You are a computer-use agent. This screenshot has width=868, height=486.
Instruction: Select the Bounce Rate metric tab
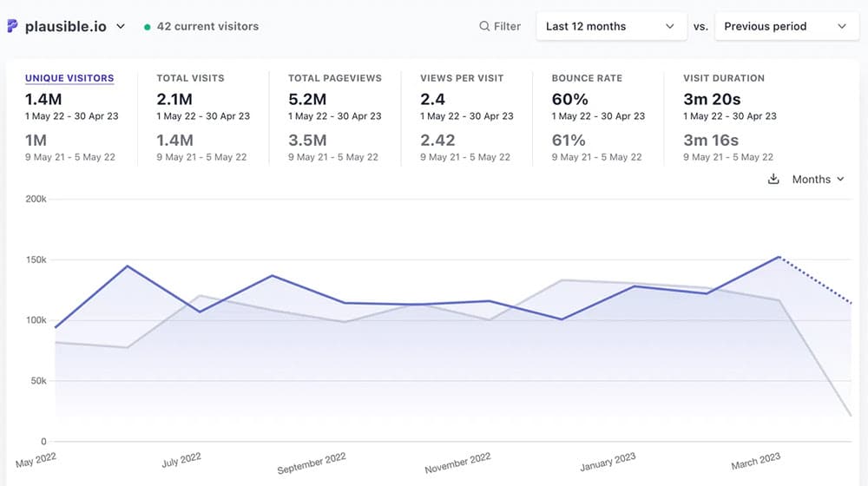(587, 78)
